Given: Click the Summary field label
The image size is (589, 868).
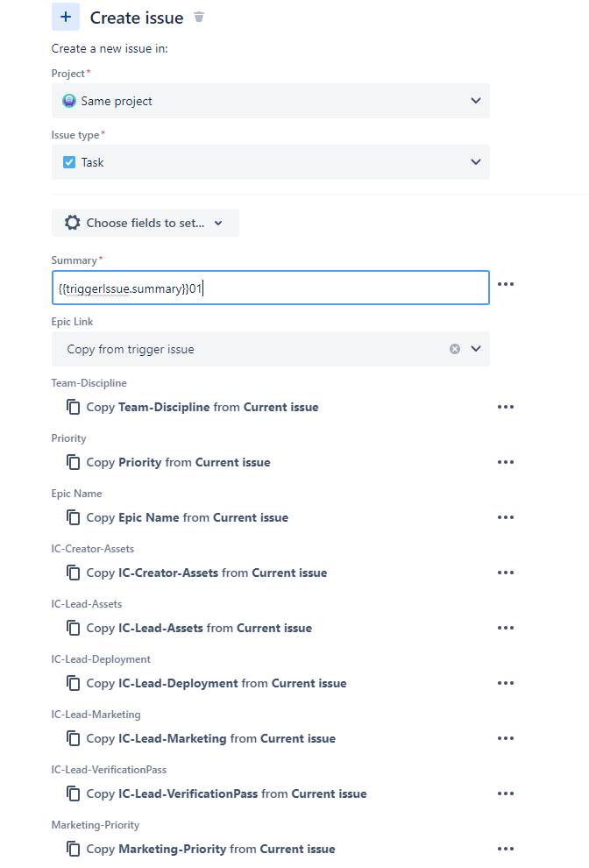Looking at the screenshot, I should tap(75, 260).
